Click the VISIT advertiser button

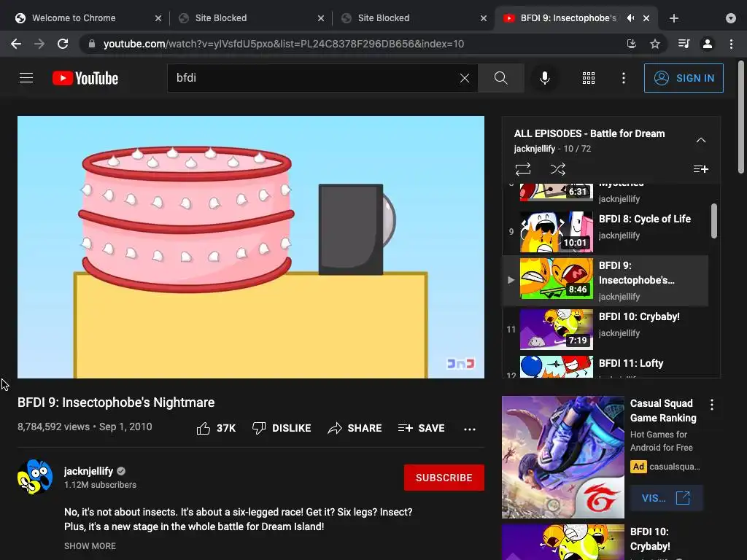(666, 498)
